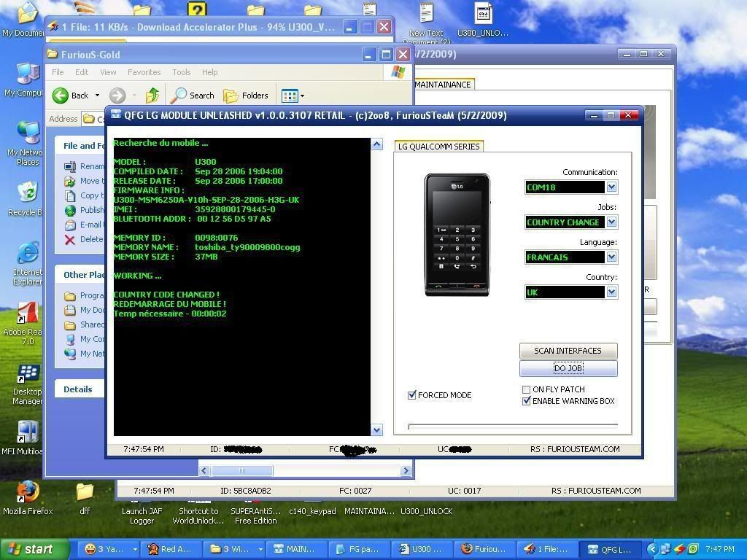Click the Forward arrow in FuriouS-Gold Explorer
The image size is (747, 560).
tap(117, 96)
